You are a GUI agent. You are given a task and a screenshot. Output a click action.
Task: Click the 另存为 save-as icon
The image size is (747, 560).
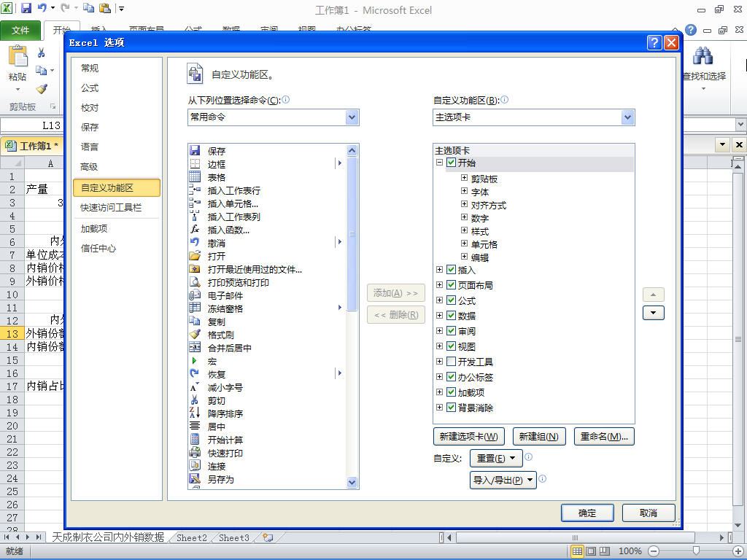point(195,478)
